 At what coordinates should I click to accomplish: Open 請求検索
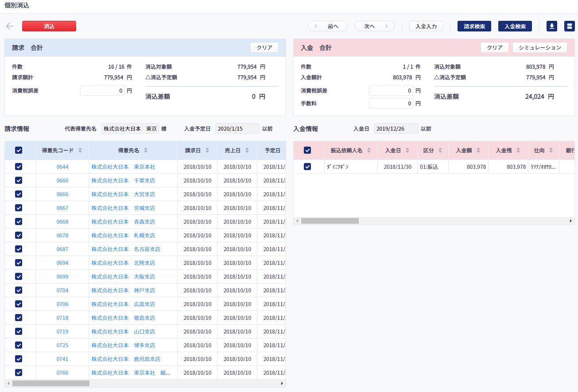pos(474,26)
